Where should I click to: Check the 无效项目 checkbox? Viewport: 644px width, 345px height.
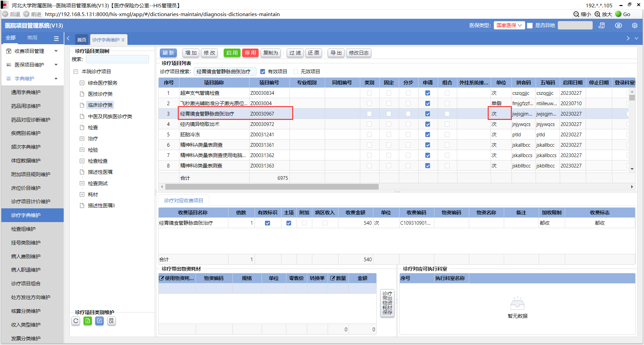pos(296,72)
